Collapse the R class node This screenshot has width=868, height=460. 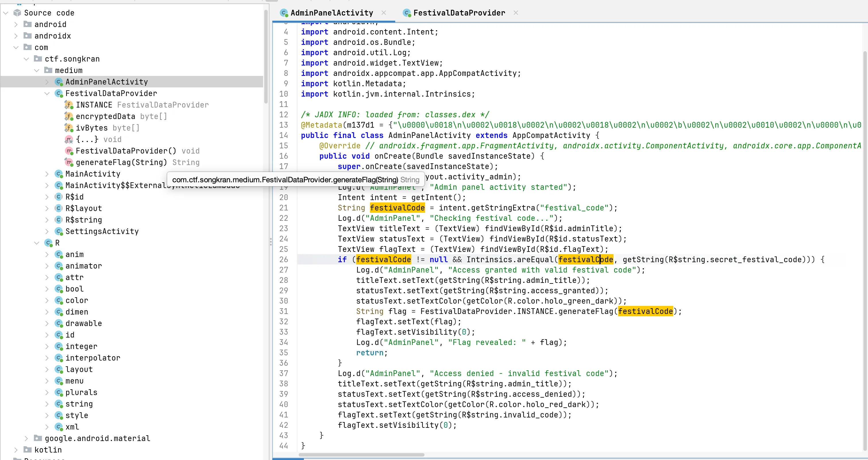coord(37,243)
